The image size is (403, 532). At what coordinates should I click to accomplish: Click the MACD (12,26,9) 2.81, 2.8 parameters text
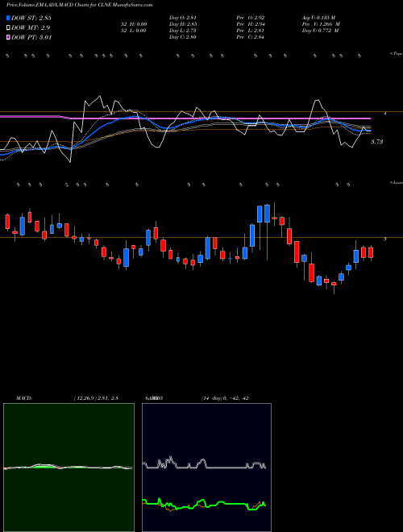(96, 398)
